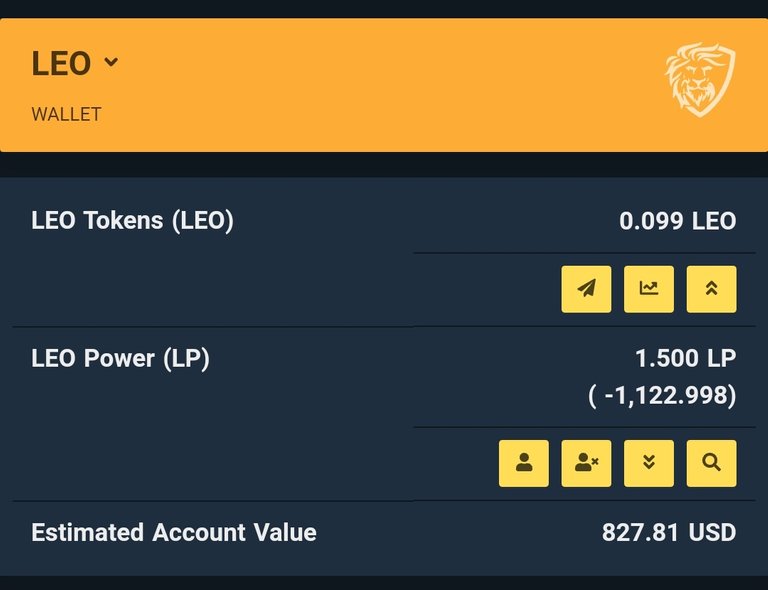Click the 1.500 LP balance
768x590 pixels.
pos(685,358)
